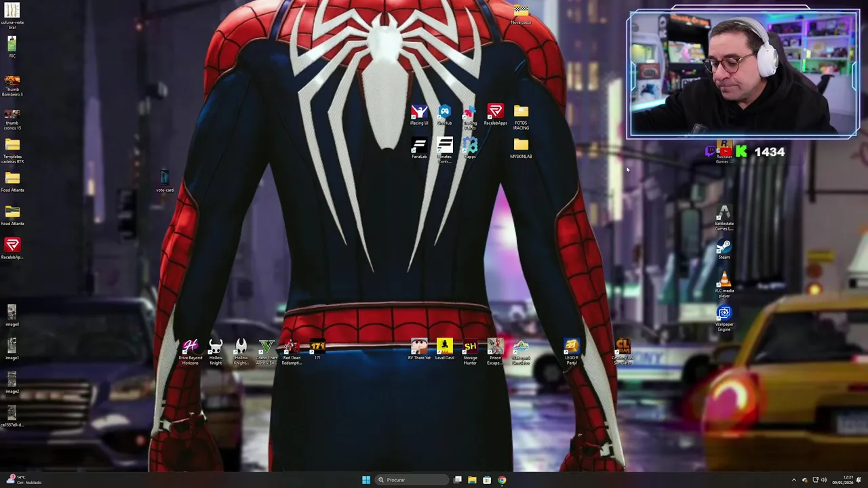Select the image1 file icon
This screenshot has height=488, width=868.
[x=12, y=348]
